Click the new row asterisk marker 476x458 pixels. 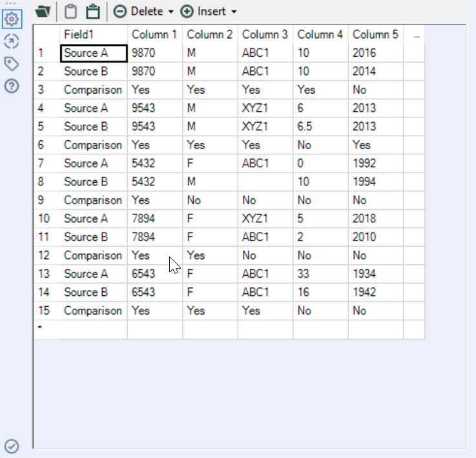[x=47, y=329]
